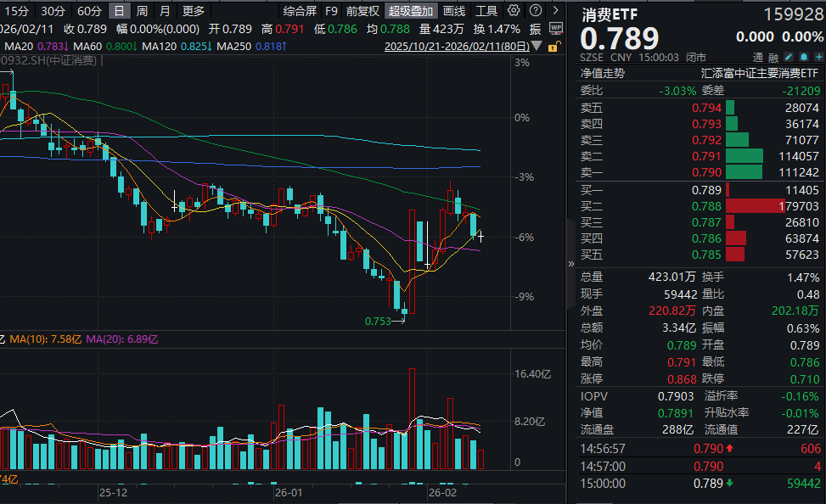Open chart settings gear icon

514,11
